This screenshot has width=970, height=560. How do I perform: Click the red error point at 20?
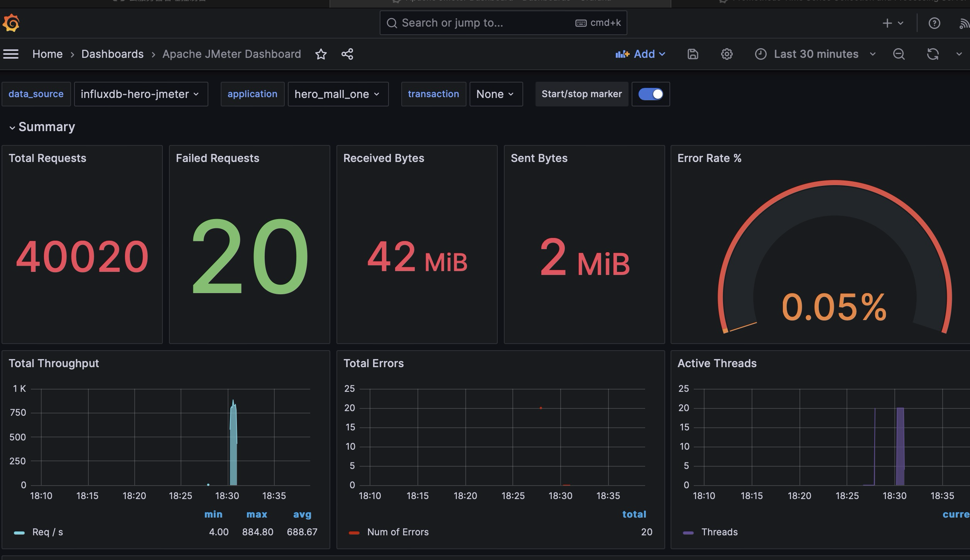click(541, 408)
